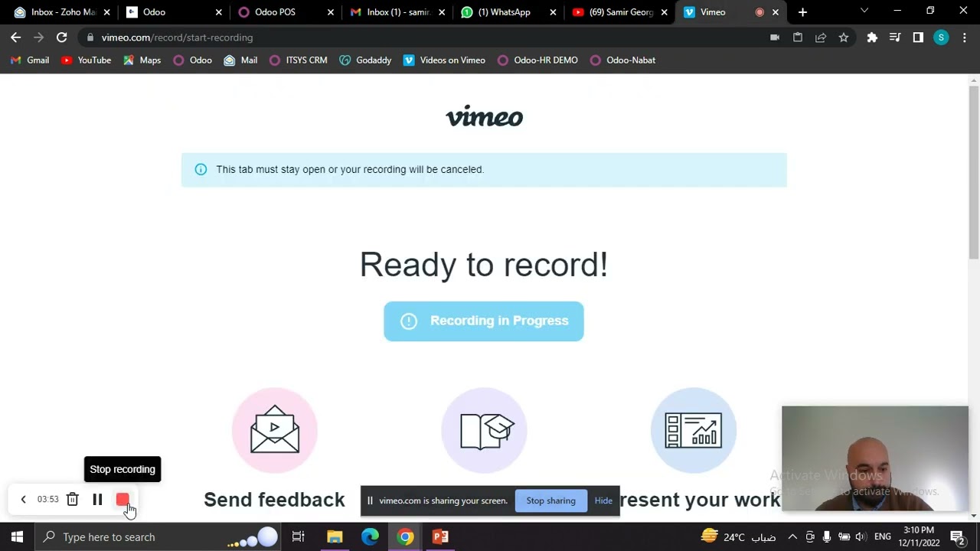Click the Send feedback envelope icon
The image size is (980, 551).
coord(275,430)
